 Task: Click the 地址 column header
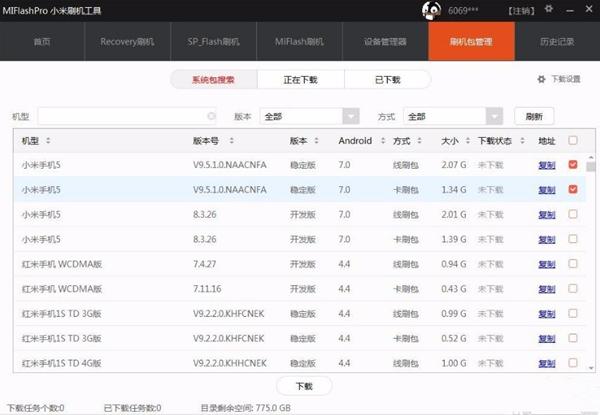tap(546, 141)
